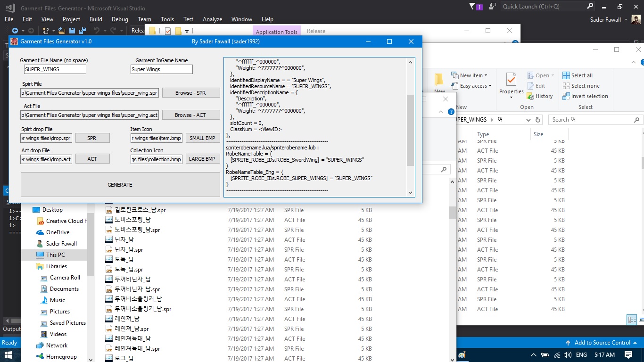Click the Redo icon in Visual Studio toolbar
This screenshot has height=362, width=644.
(x=114, y=31)
